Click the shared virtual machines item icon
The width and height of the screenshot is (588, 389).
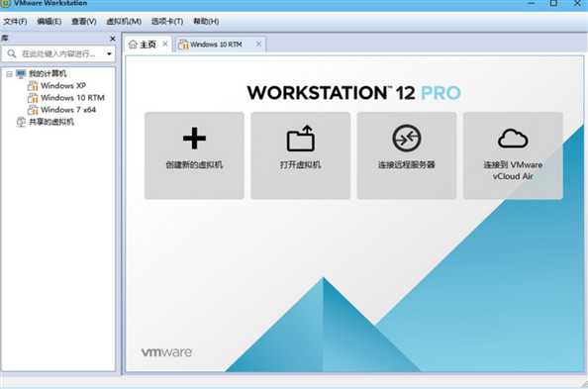21,122
